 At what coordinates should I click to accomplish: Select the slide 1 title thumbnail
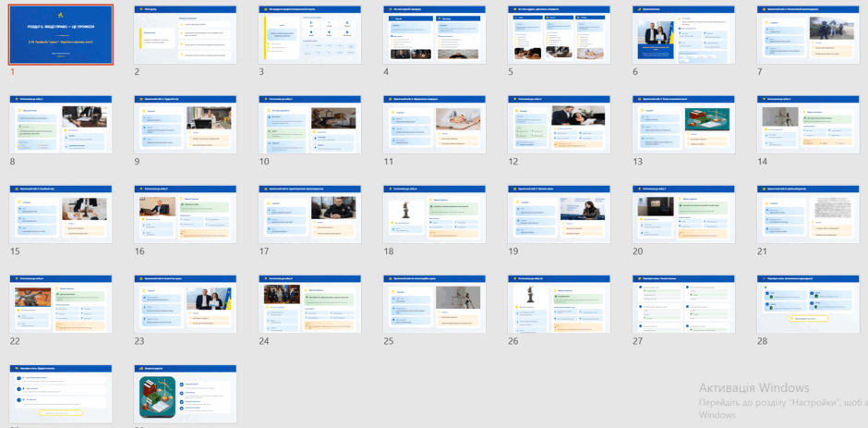click(61, 34)
